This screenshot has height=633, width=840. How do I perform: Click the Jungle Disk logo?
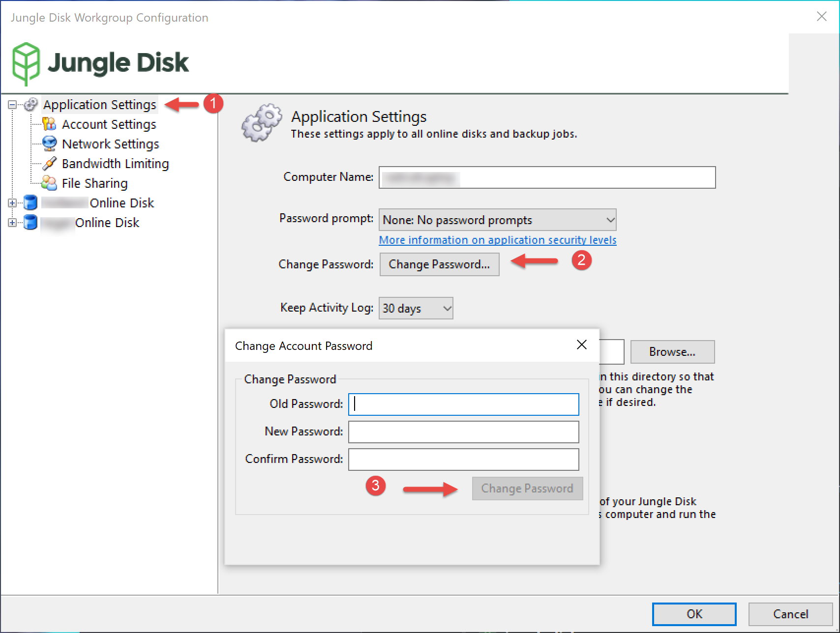(100, 63)
